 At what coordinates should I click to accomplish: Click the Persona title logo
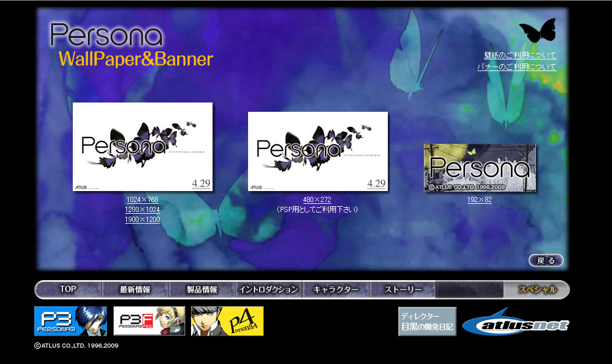[106, 35]
